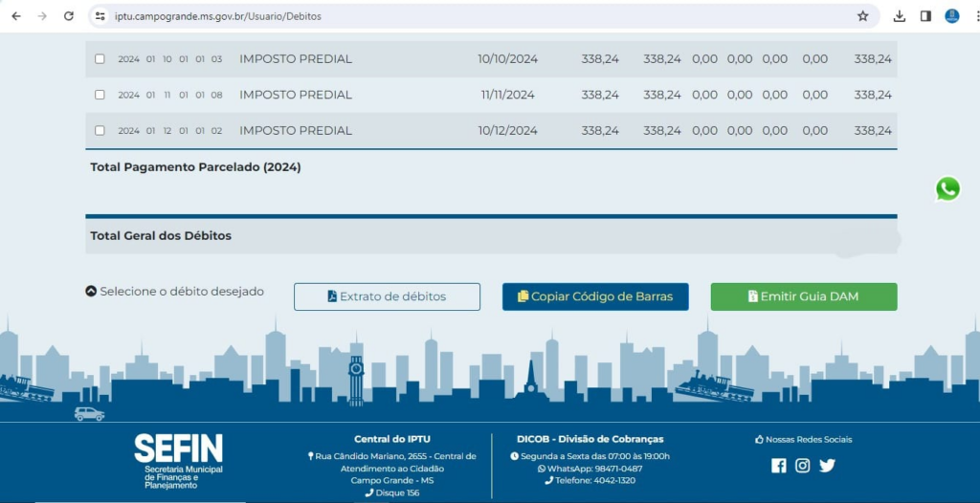
Task: Check the debit due 10/10/2024
Action: (x=100, y=59)
